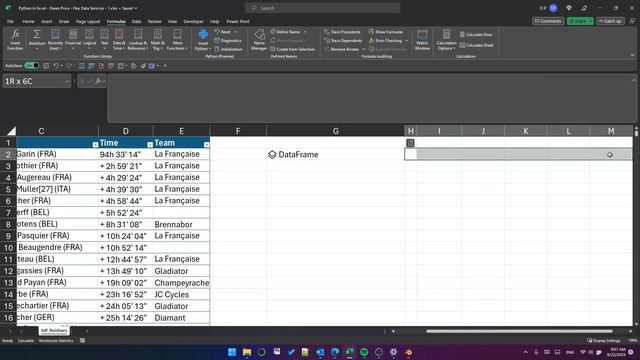The width and height of the screenshot is (640, 360).
Task: Open Calculation Options menu
Action: 446,40
